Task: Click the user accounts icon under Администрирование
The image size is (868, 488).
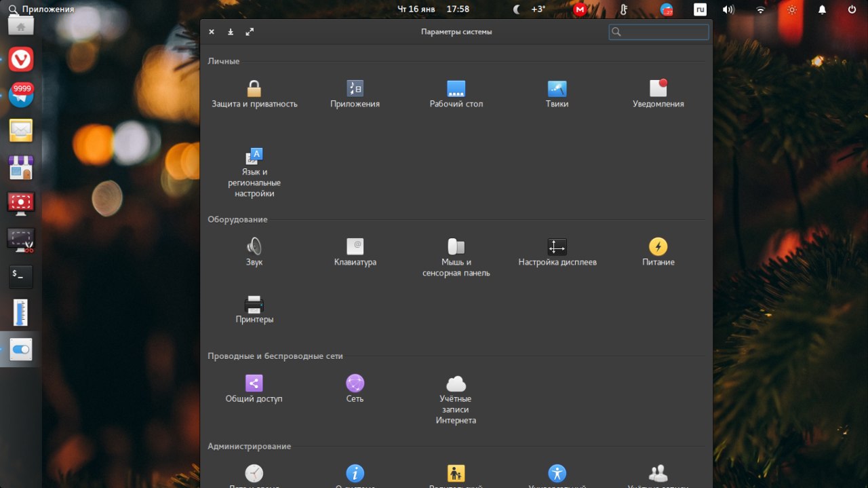Action: click(658, 473)
